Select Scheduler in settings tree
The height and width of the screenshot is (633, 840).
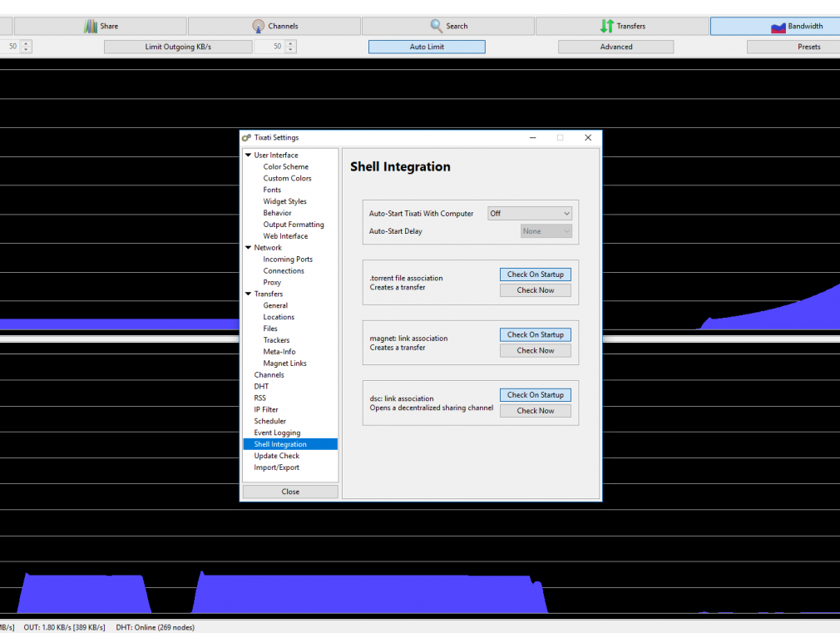pos(270,421)
